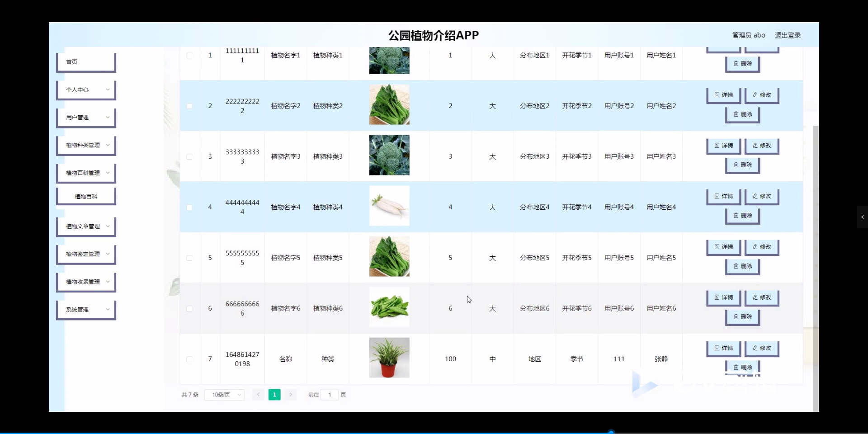Click the 共 7 条 total count text

click(190, 395)
